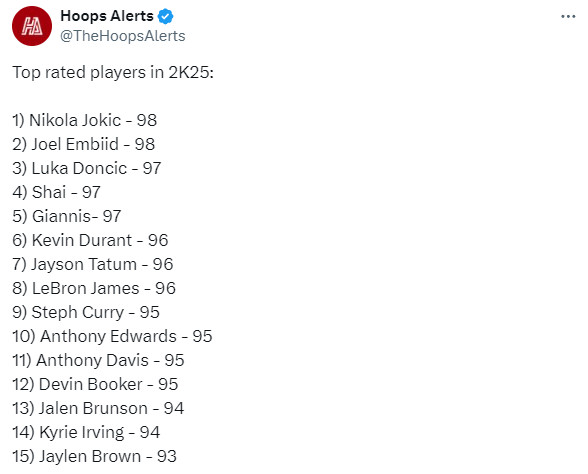Screen dimensions: 588x474
Task: Click the Kevin Durant - 96 line
Action: [90, 240]
